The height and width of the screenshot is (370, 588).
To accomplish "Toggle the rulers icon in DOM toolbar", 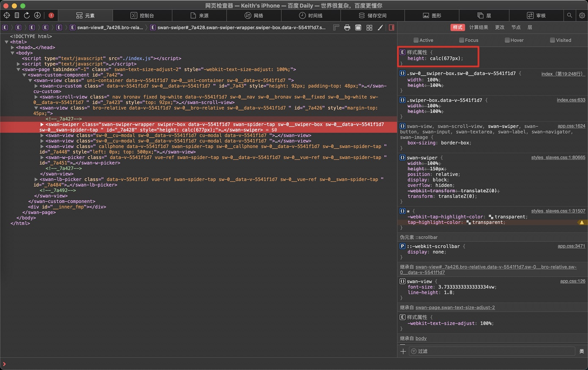I will point(336,27).
